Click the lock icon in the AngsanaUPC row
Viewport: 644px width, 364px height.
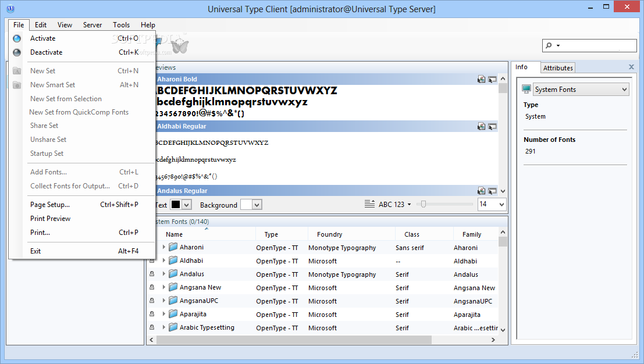[x=152, y=301]
